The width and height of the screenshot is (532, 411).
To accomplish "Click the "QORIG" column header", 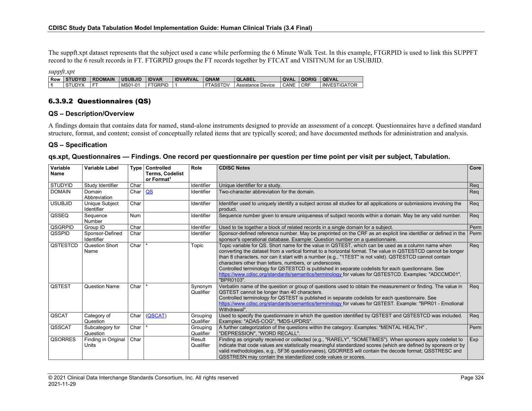I will (x=309, y=79).
